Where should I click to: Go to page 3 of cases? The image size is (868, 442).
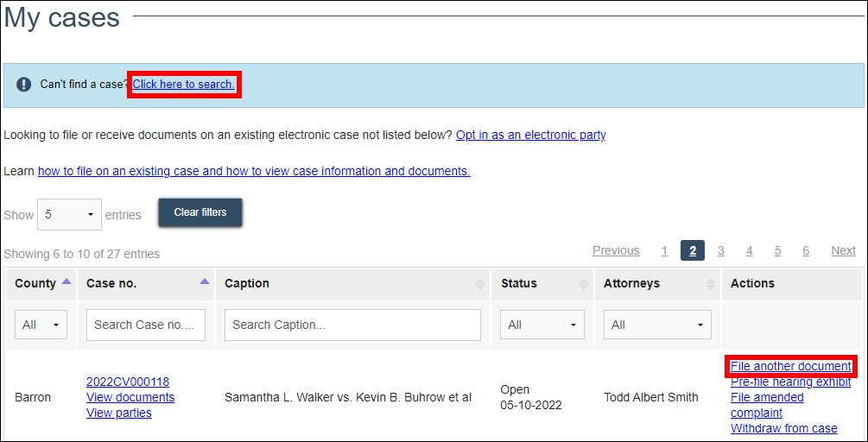[720, 251]
